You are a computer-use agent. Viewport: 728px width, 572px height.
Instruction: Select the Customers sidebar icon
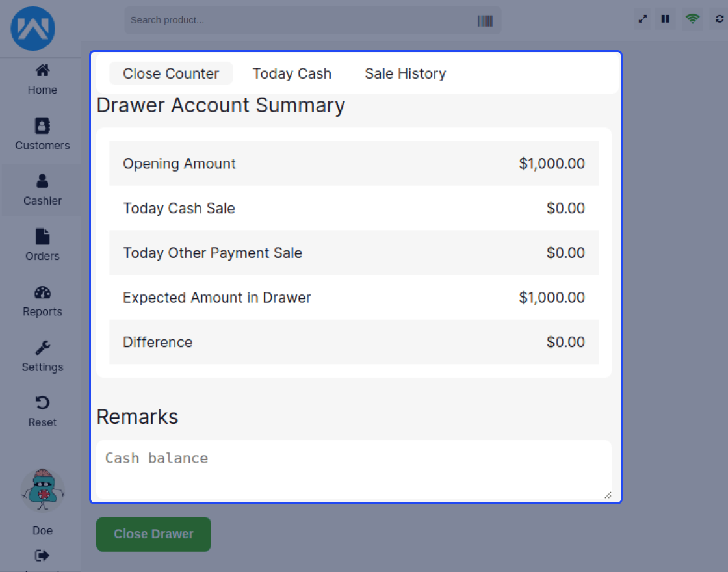42,135
